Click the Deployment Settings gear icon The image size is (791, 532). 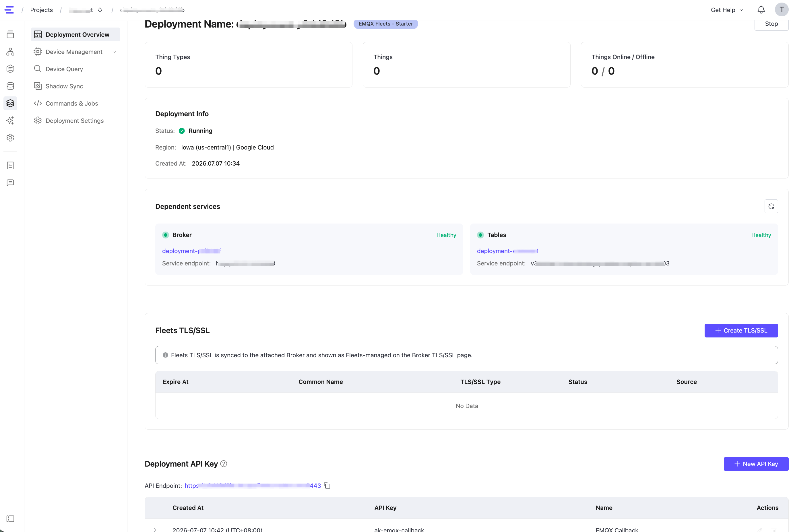coord(38,121)
